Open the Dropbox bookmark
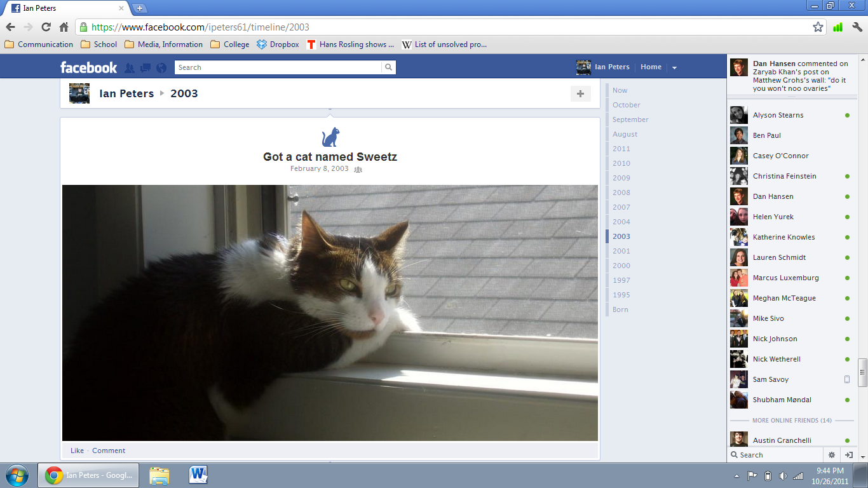Screen dimensions: 868x488 (278, 44)
